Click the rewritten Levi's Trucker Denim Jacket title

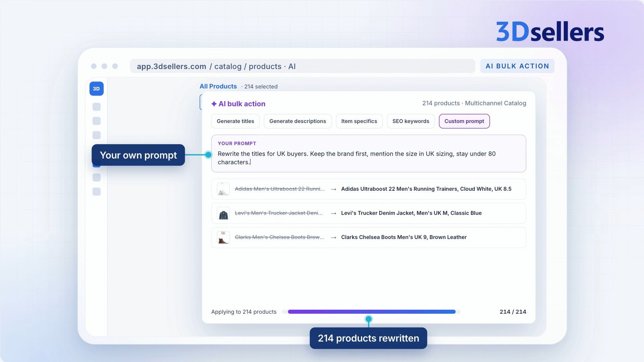click(x=411, y=213)
